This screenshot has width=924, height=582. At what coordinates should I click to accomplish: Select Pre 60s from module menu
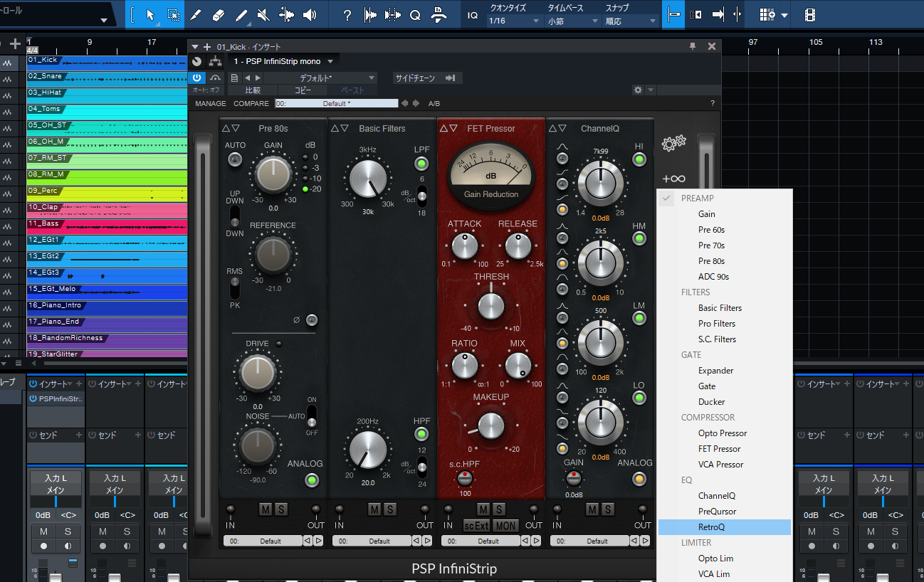(x=711, y=229)
